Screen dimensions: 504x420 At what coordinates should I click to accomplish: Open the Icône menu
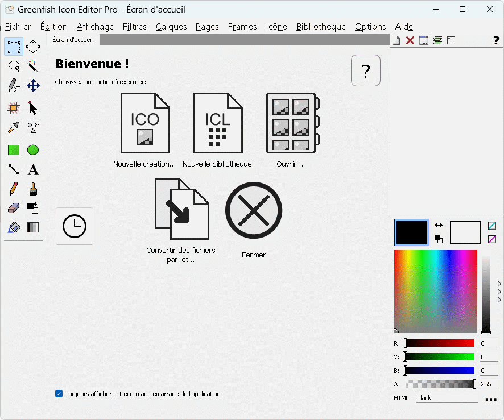[276, 26]
